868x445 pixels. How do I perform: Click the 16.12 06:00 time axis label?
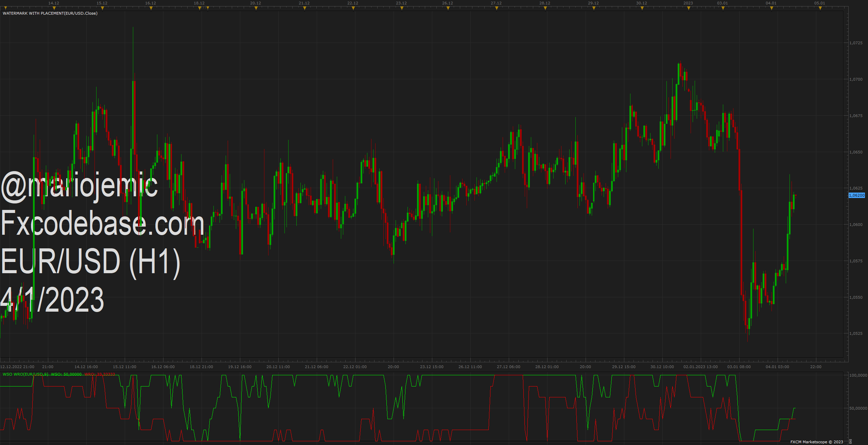coord(163,367)
